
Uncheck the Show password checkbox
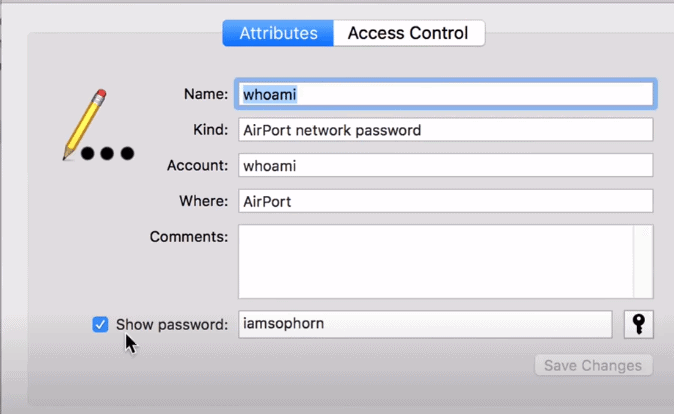click(100, 325)
